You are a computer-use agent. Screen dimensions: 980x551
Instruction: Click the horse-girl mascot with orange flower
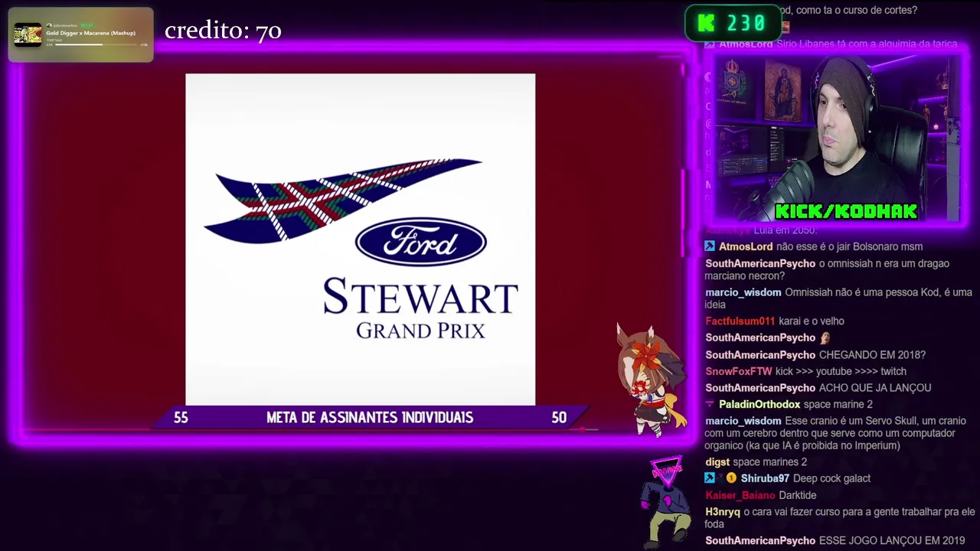coord(652,379)
